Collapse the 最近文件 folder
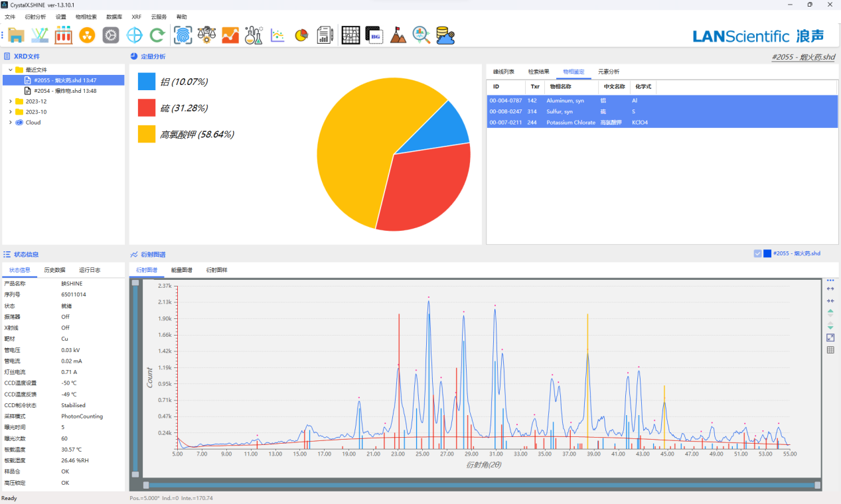The image size is (841, 504). (x=10, y=70)
